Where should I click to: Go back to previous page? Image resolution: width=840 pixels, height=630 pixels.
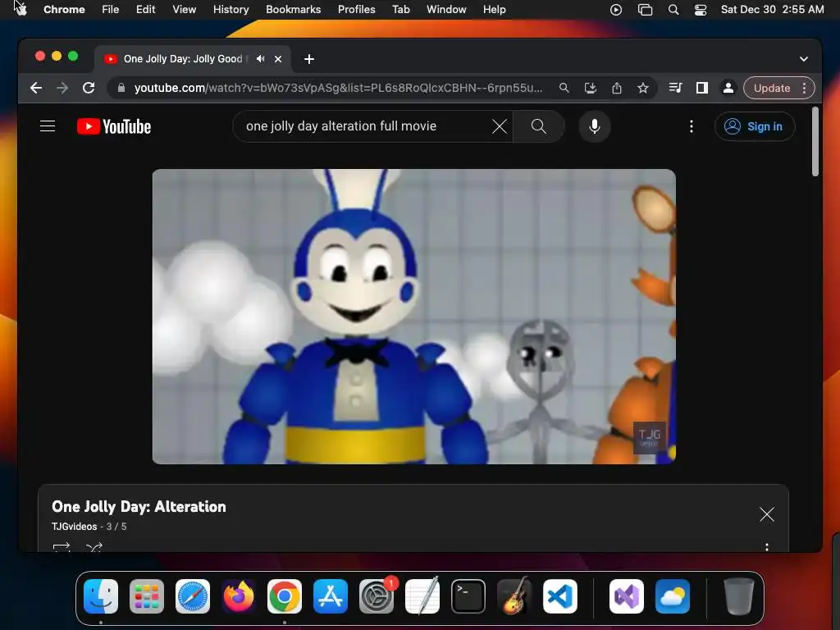pyautogui.click(x=36, y=88)
